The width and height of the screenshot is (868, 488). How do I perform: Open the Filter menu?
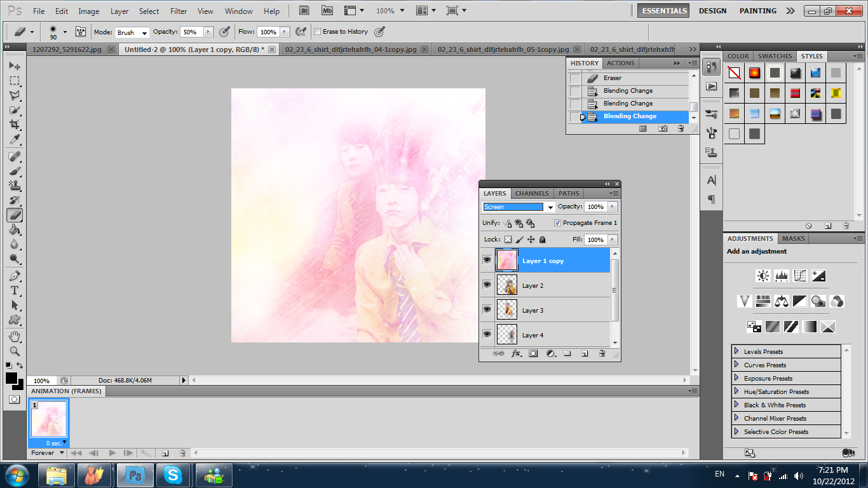(179, 11)
